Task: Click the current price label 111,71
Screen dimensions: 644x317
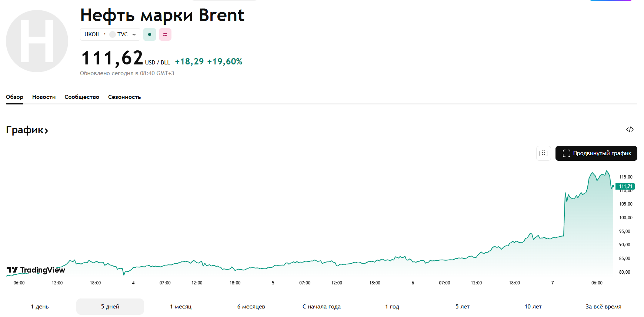Action: 625,186
